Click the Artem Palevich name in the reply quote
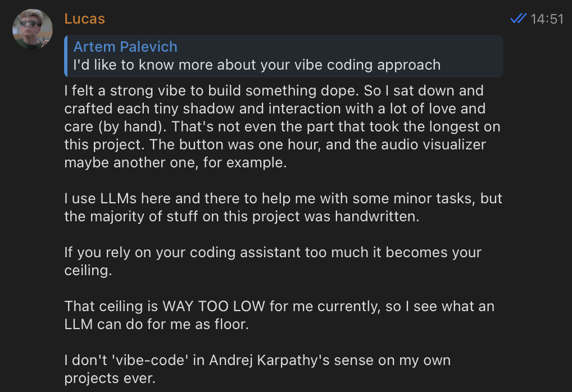The width and height of the screenshot is (572, 392). 125,47
